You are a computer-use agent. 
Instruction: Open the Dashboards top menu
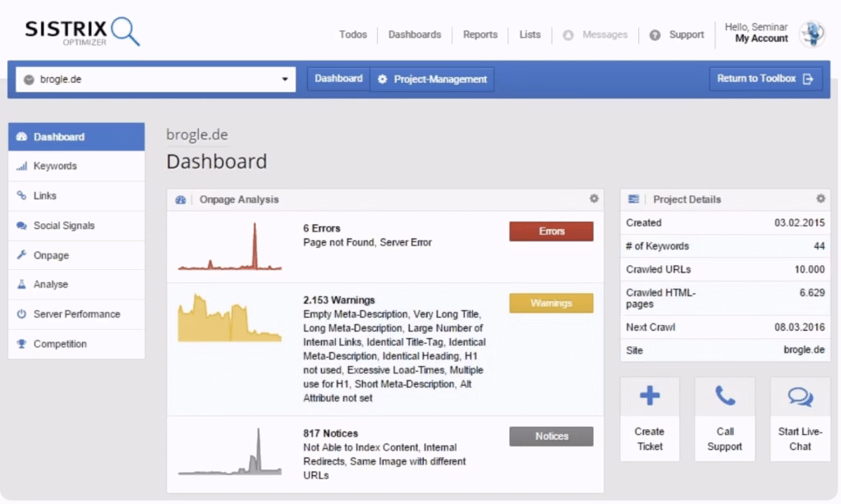(x=415, y=34)
